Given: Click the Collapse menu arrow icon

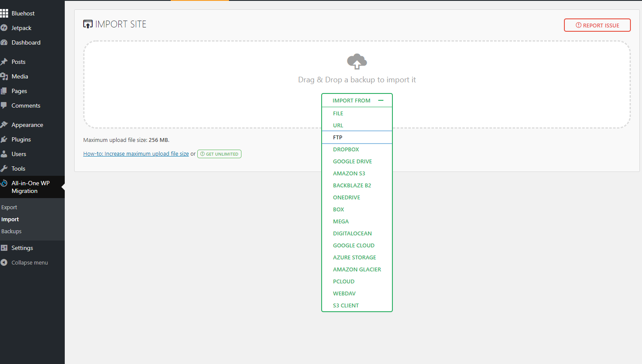Looking at the screenshot, I should (x=4, y=262).
